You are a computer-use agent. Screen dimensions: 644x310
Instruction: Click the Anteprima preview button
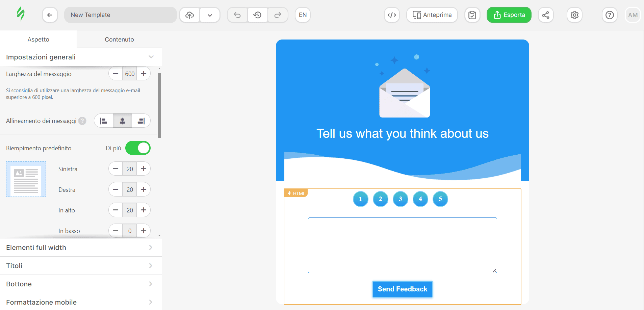432,15
